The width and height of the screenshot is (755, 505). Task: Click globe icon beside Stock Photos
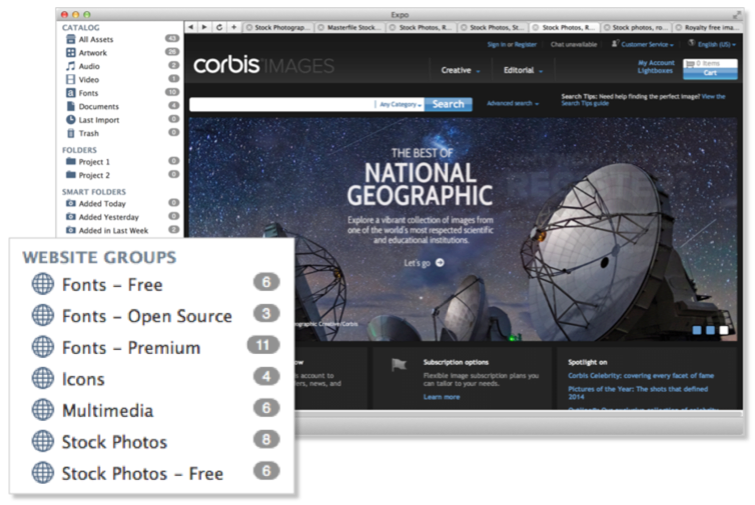(x=43, y=441)
